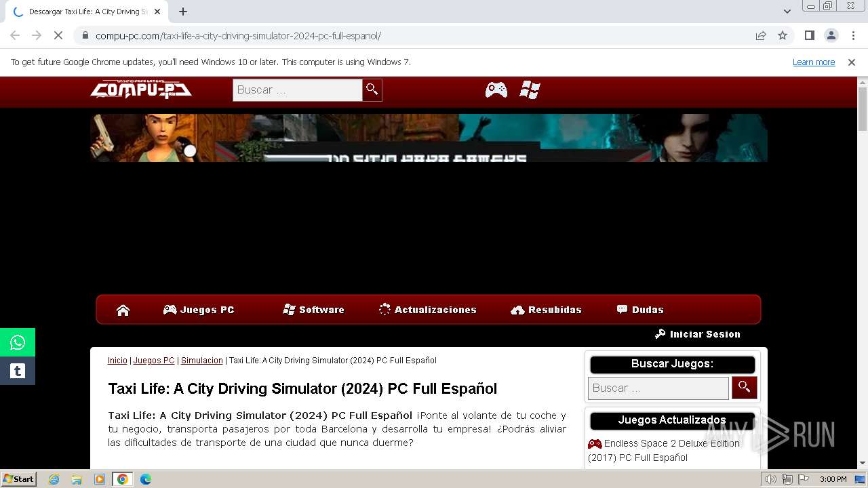Go back to previous page in Chrome

(15, 35)
